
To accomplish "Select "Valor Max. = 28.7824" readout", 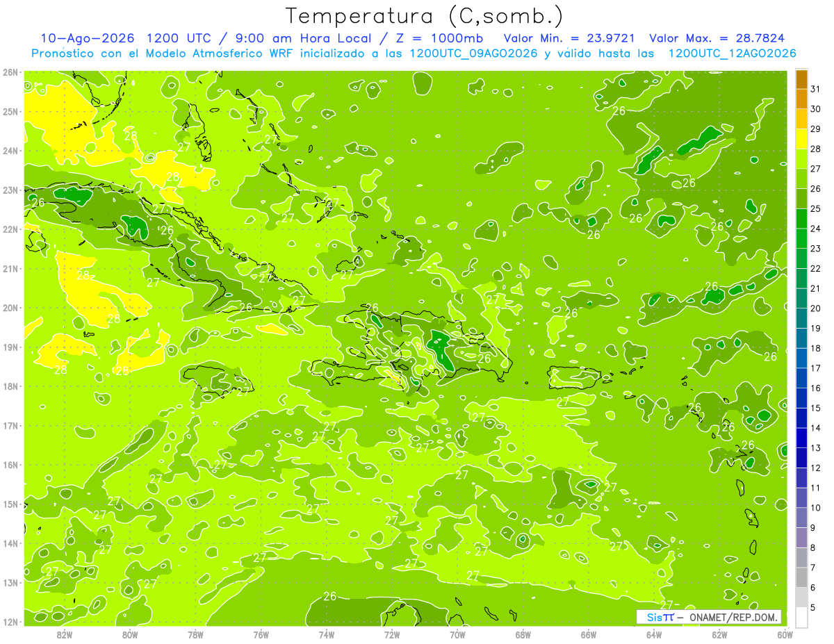I will (717, 38).
